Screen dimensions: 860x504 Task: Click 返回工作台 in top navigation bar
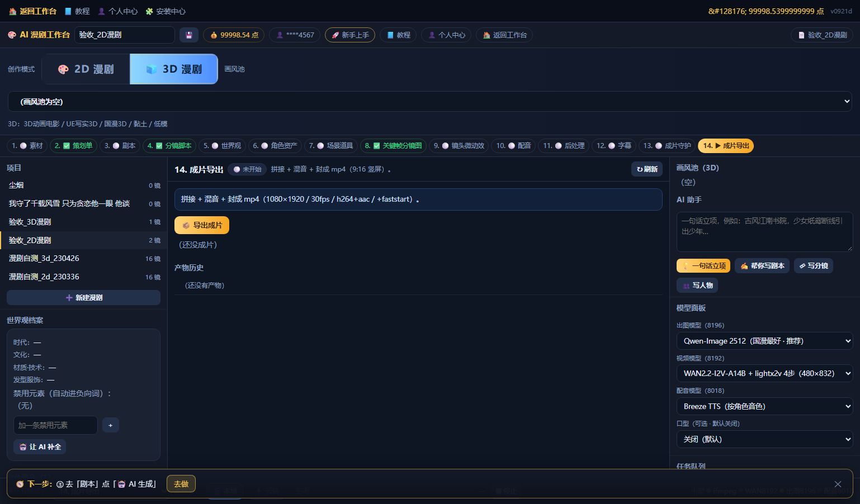point(32,11)
